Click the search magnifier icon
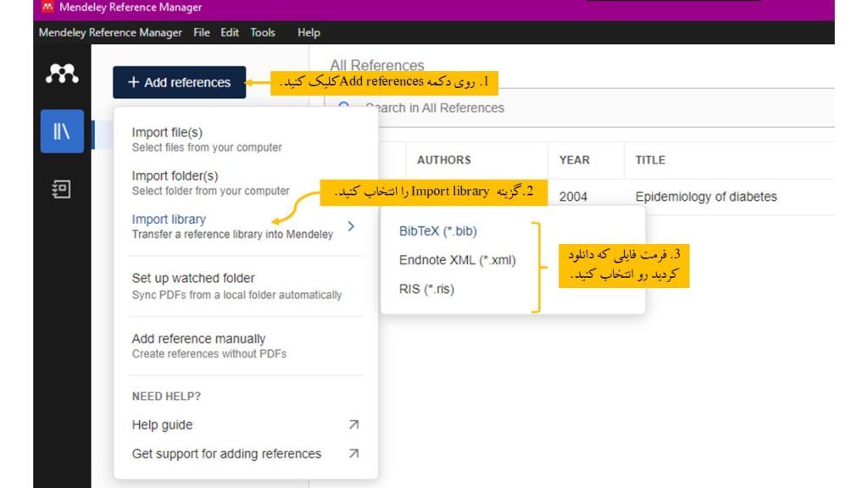 (x=343, y=108)
